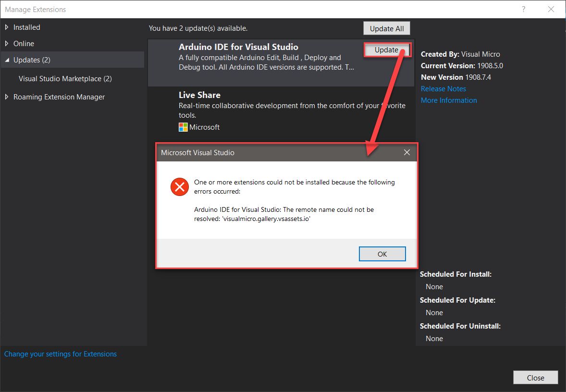The width and height of the screenshot is (566, 392).
Task: Click the error text mentioning visualmicro.gallery.vsassets.io
Action: click(x=284, y=214)
